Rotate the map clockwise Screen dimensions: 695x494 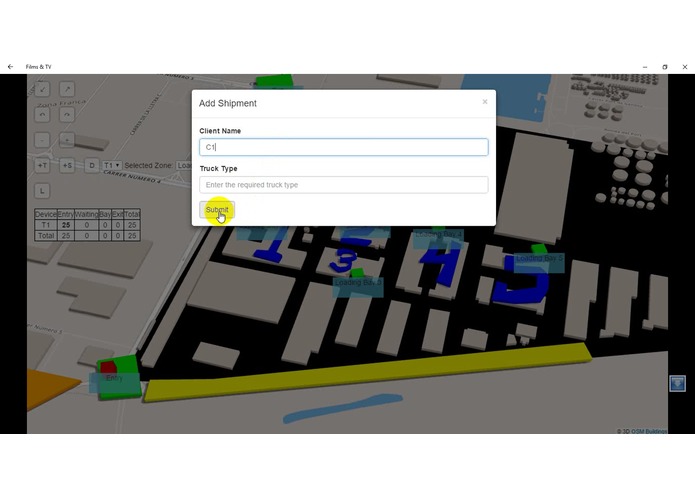point(67,114)
